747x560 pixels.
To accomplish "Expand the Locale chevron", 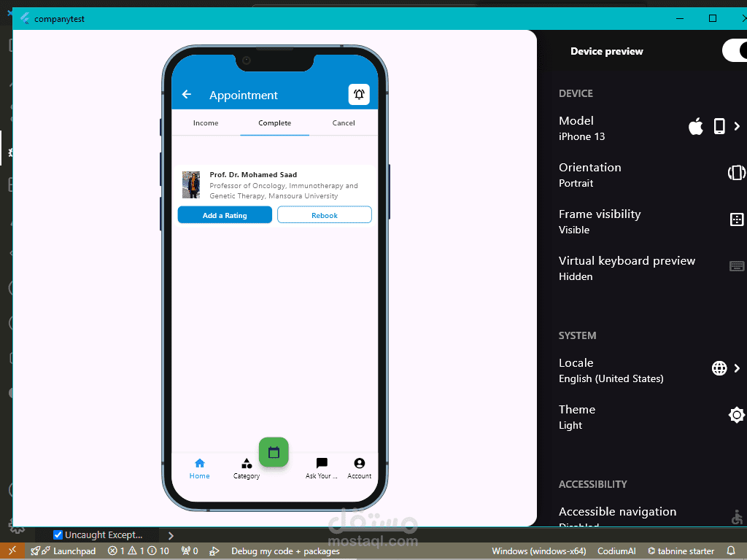I will 737,368.
